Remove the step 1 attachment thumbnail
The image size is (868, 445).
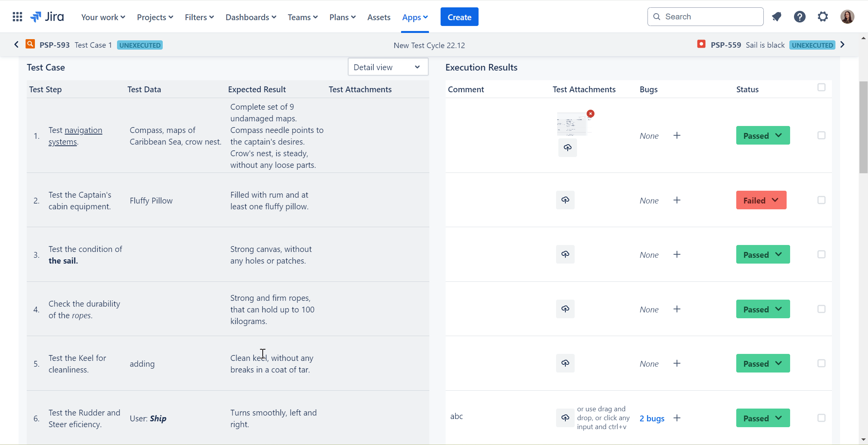click(x=591, y=114)
